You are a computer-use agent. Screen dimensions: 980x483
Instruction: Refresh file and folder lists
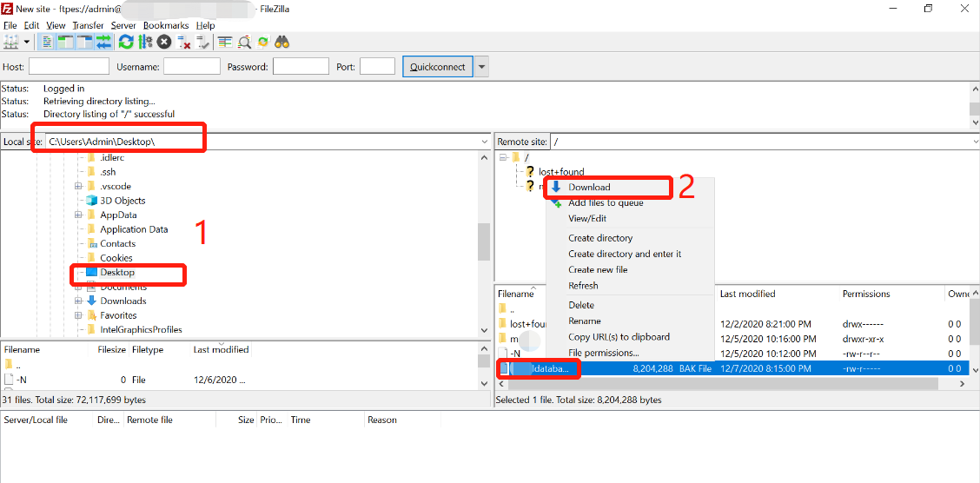[x=126, y=42]
